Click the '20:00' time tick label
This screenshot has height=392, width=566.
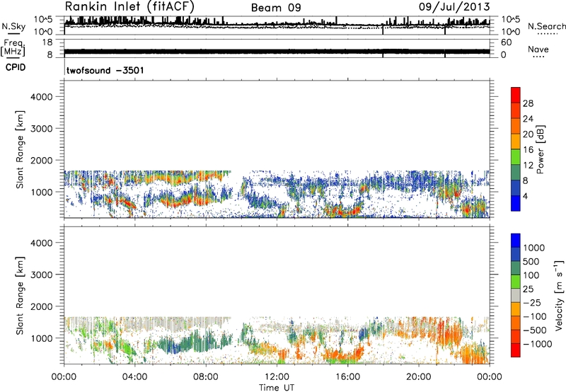[418, 377]
